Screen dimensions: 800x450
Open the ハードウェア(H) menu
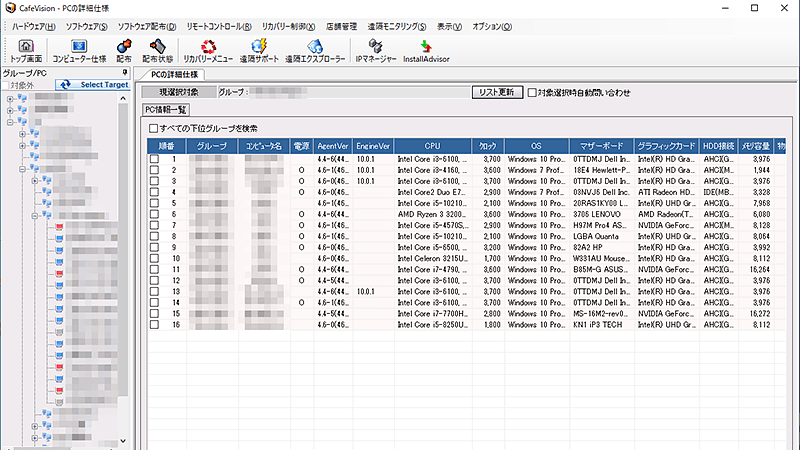click(34, 27)
